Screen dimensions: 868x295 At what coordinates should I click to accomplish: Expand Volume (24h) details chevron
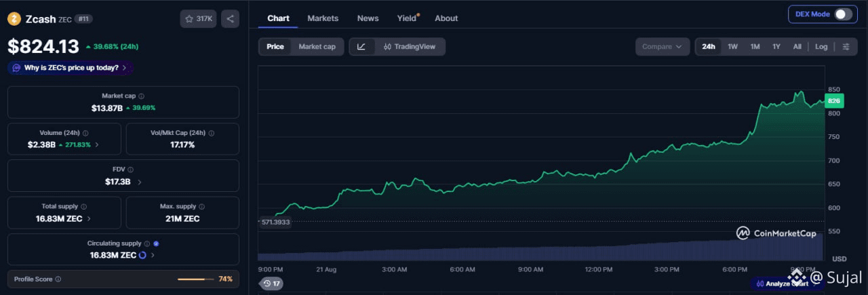point(97,144)
